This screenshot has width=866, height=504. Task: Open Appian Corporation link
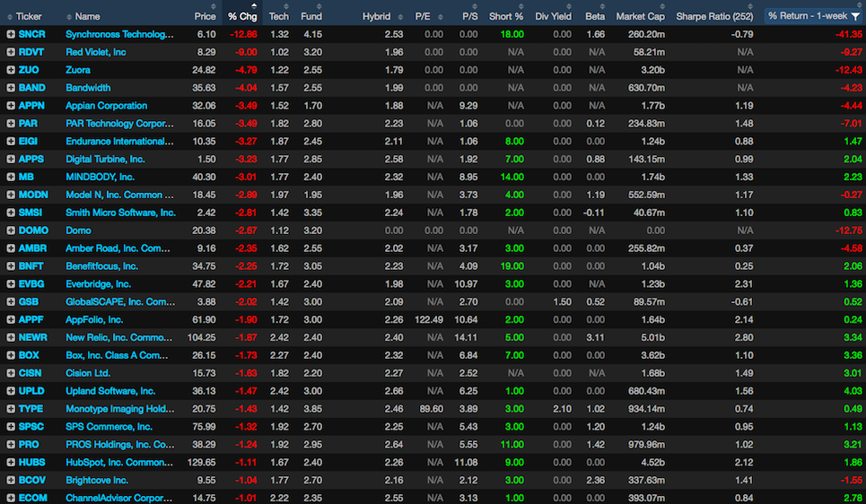click(106, 106)
